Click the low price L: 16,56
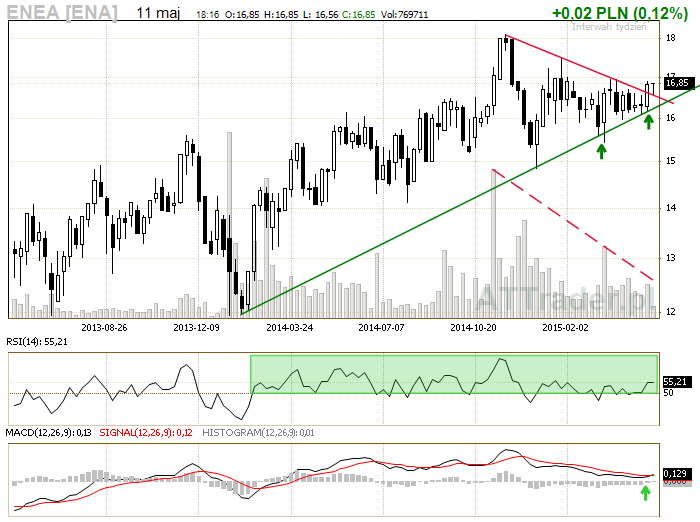700x522 pixels. click(321, 15)
